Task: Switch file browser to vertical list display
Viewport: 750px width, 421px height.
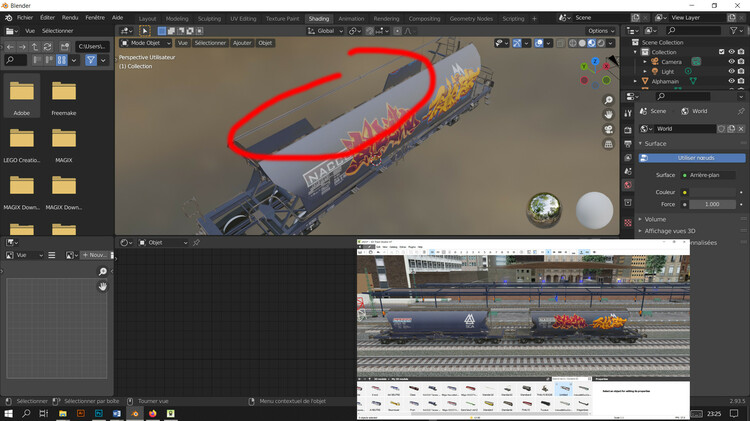Action: 38,60
